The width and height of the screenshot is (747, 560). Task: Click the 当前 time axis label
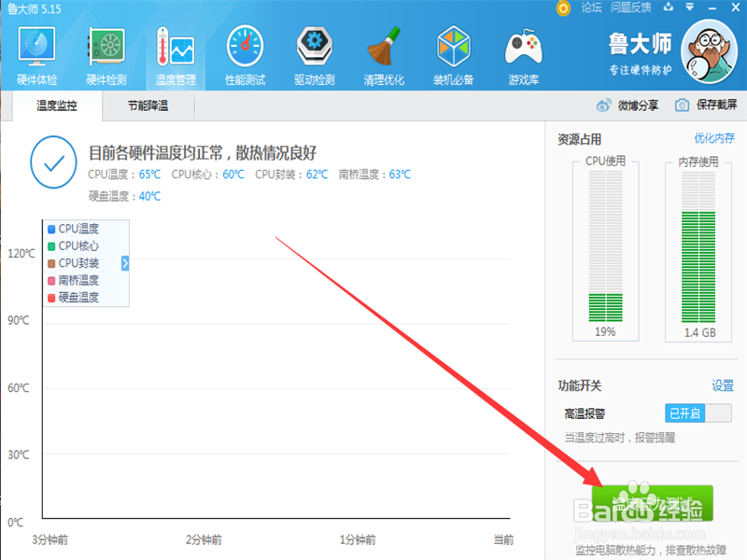pos(503,539)
